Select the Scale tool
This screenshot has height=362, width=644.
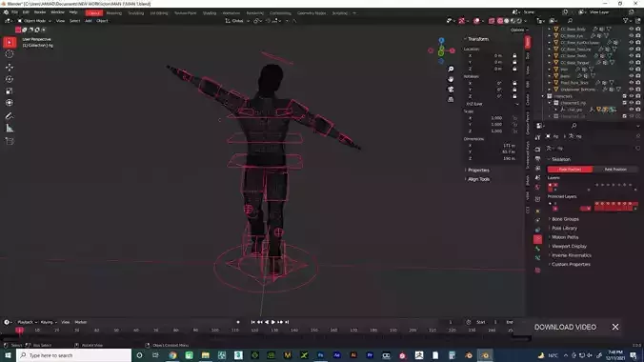click(10, 90)
